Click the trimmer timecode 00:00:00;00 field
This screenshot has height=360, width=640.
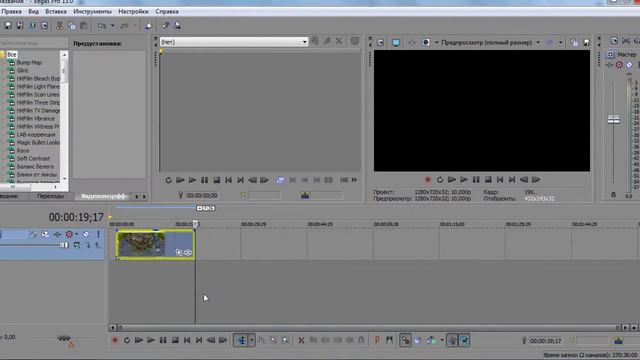(x=202, y=196)
